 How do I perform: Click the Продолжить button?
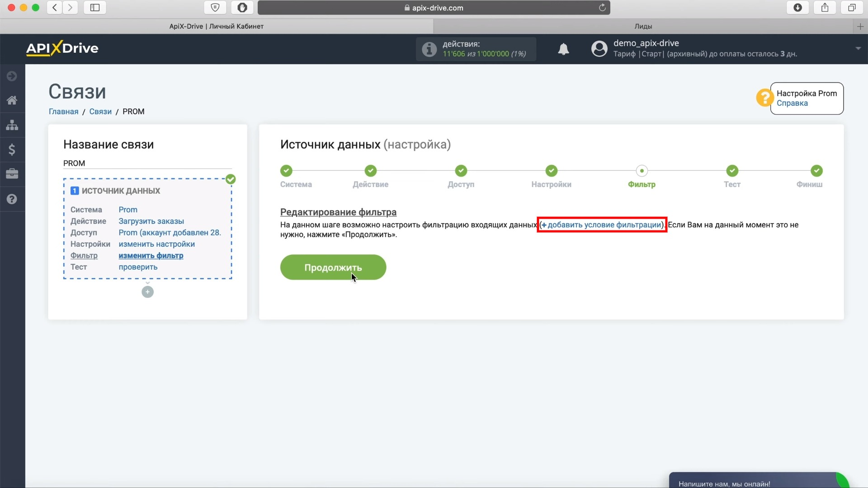pos(333,267)
